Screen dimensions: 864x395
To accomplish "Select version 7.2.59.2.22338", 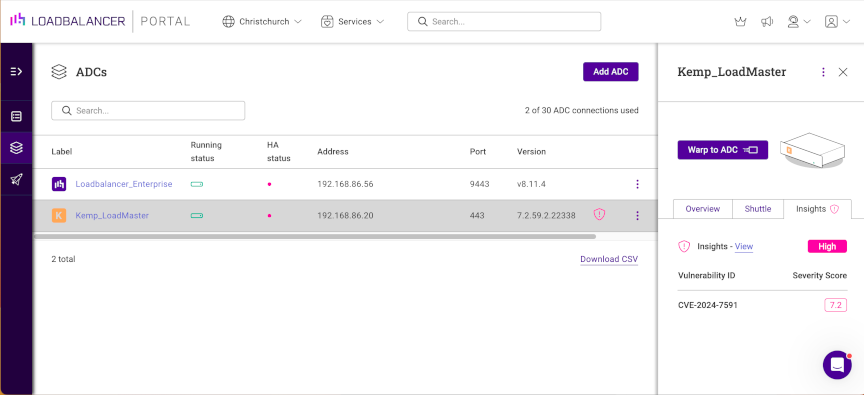I will point(546,215).
